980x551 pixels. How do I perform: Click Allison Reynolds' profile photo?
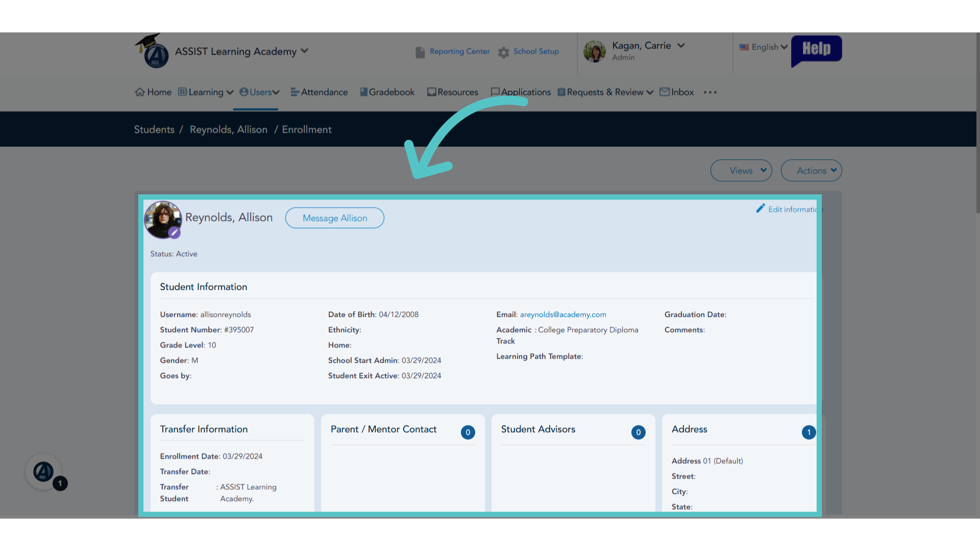pyautogui.click(x=163, y=219)
